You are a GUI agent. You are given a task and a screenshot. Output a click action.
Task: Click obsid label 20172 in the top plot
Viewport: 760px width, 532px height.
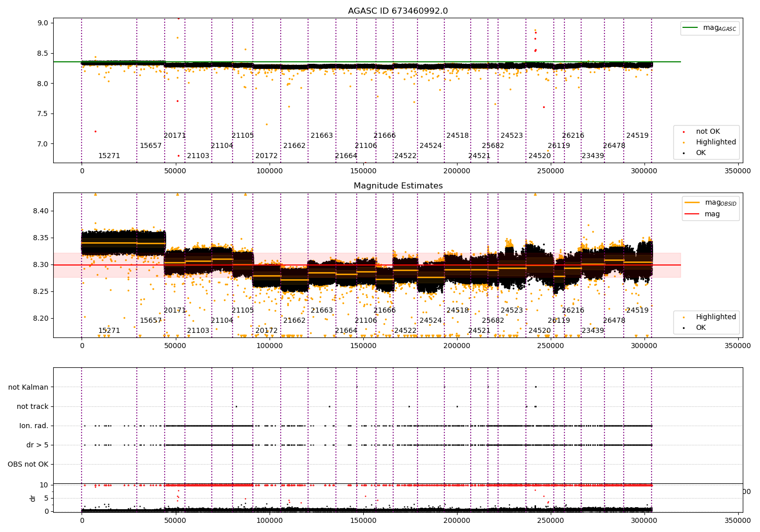pyautogui.click(x=267, y=156)
